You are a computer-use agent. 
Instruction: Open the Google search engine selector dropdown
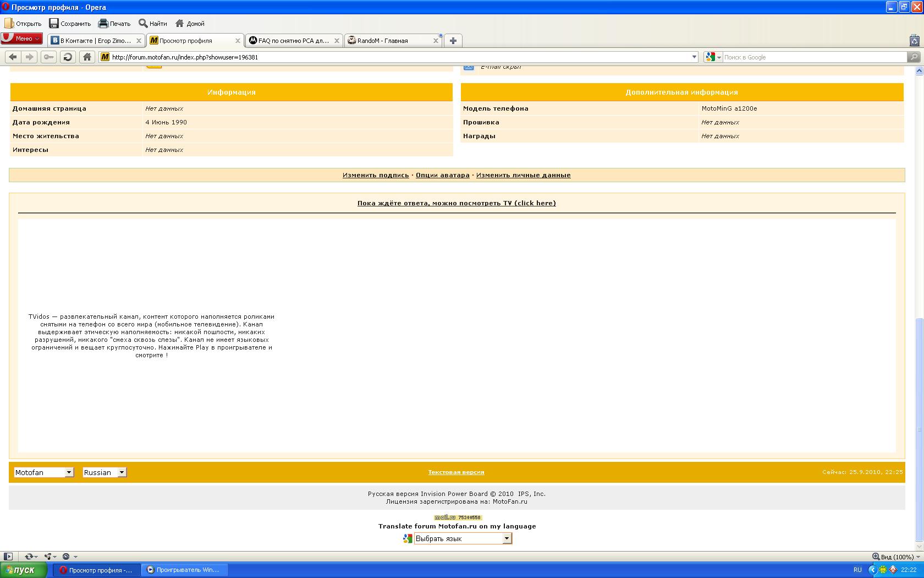(713, 57)
